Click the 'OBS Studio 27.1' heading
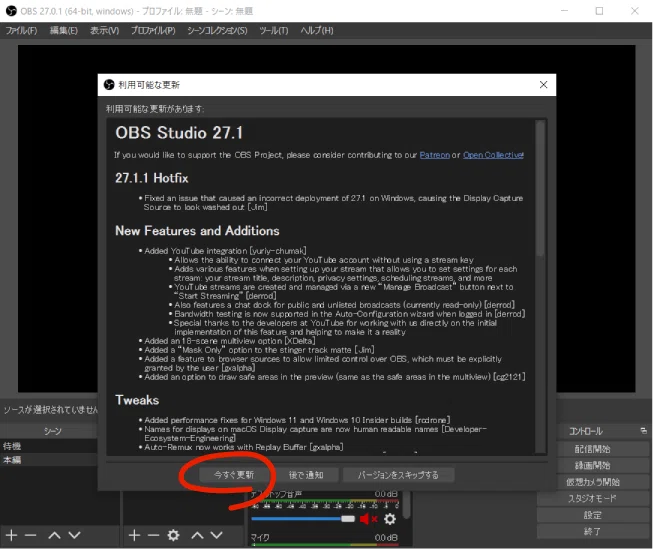The width and height of the screenshot is (653, 549). coord(179,133)
